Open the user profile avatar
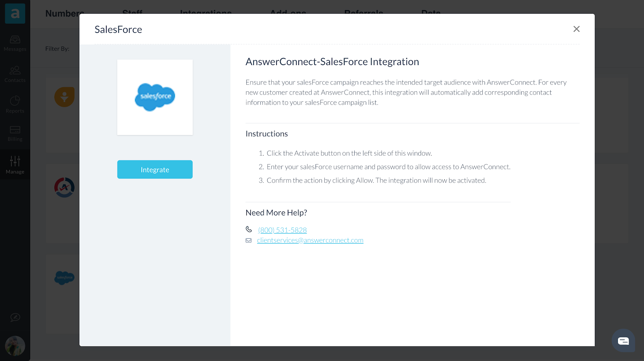This screenshot has width=644, height=361. pyautogui.click(x=15, y=346)
